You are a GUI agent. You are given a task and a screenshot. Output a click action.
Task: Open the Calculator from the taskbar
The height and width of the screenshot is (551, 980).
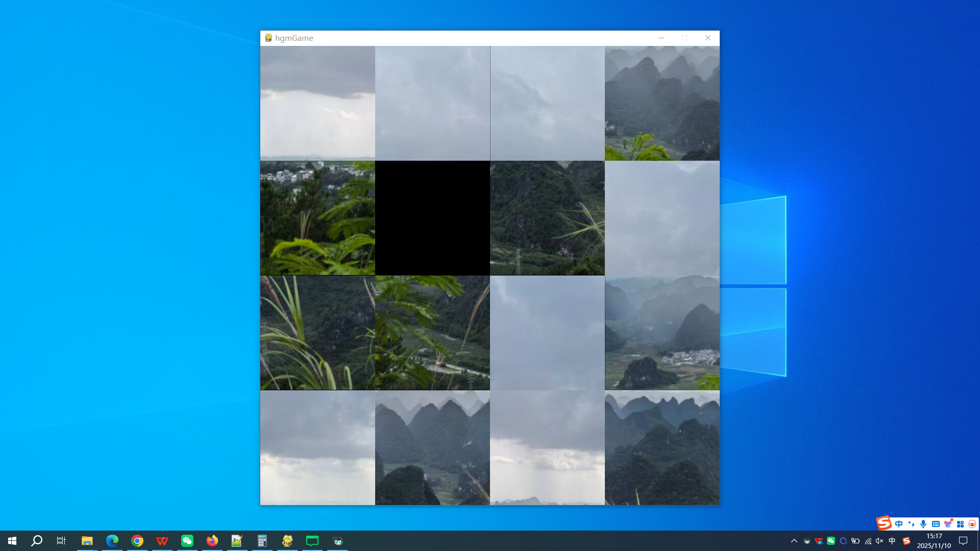tap(262, 541)
